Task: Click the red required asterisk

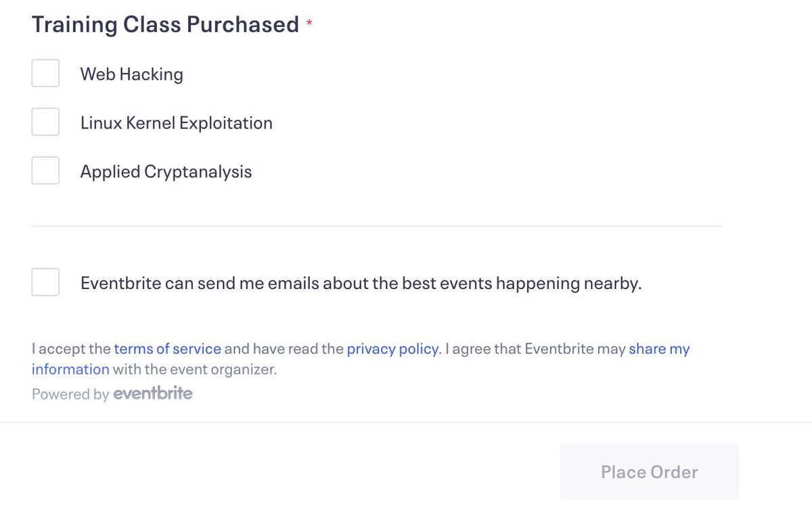Action: (x=309, y=24)
